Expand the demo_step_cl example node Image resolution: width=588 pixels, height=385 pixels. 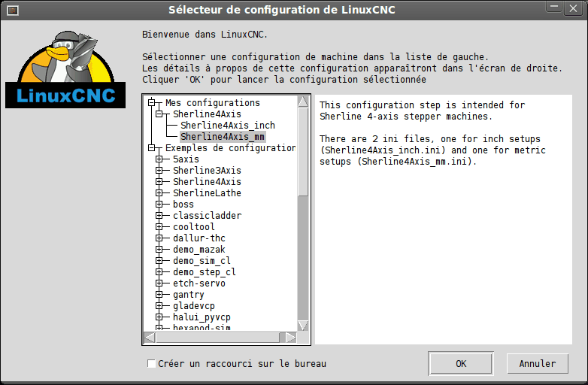[159, 271]
